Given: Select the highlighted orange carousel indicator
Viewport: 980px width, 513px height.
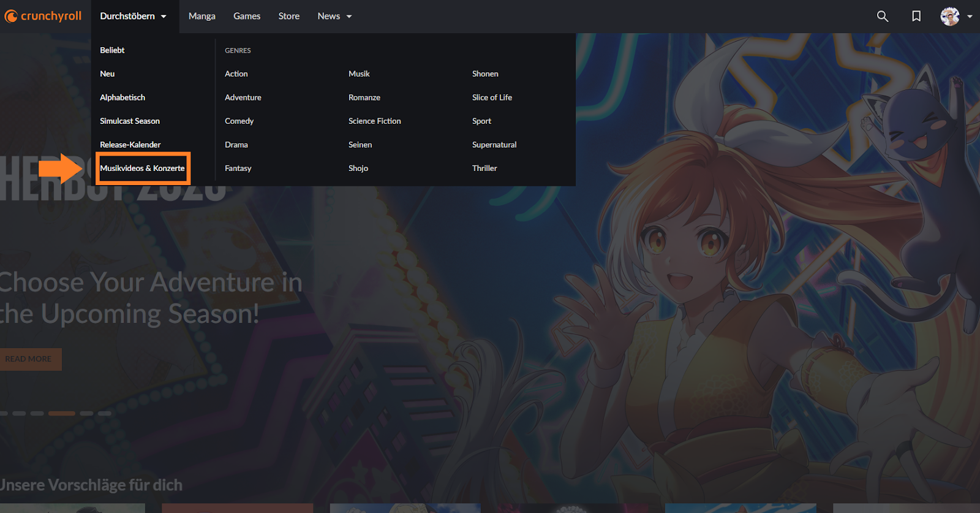Looking at the screenshot, I should coord(61,414).
